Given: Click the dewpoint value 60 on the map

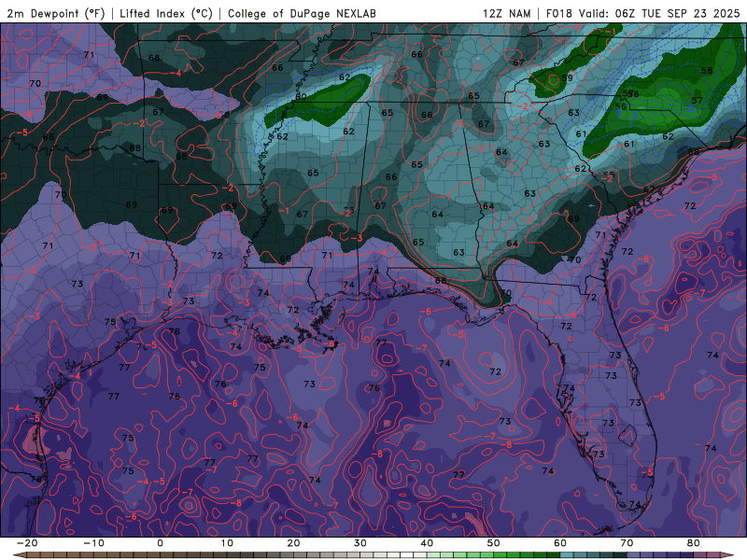Looking at the screenshot, I should 301,97.
